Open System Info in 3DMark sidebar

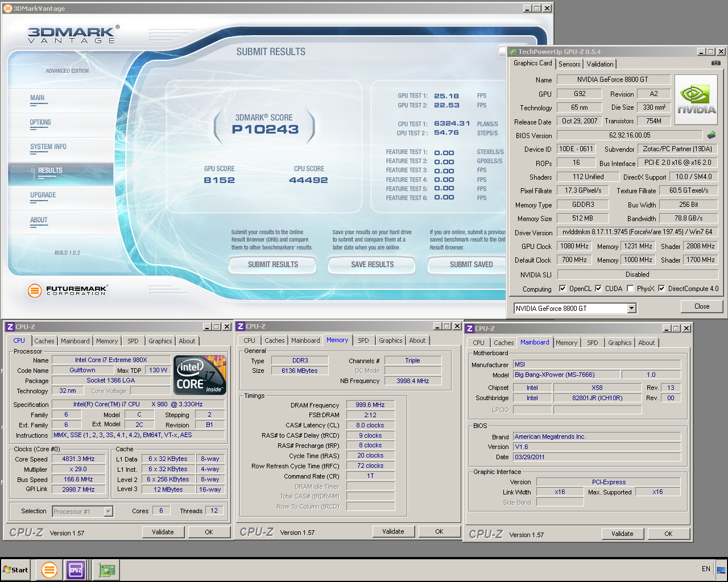[x=48, y=147]
